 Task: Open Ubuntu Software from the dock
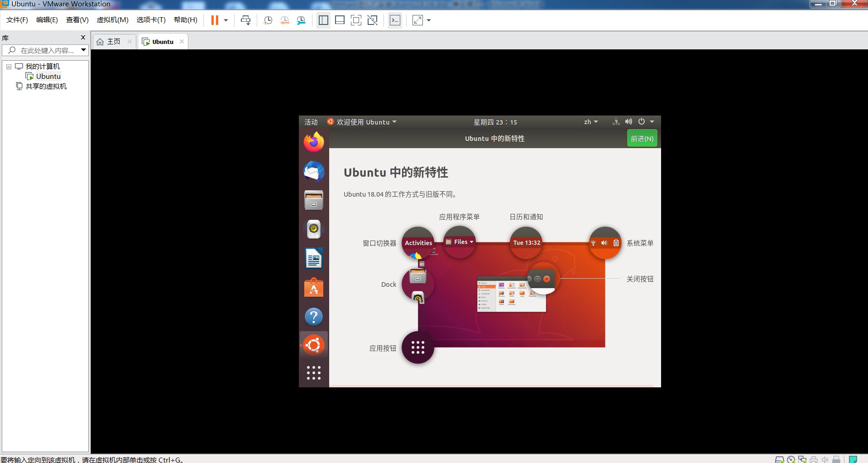point(314,288)
